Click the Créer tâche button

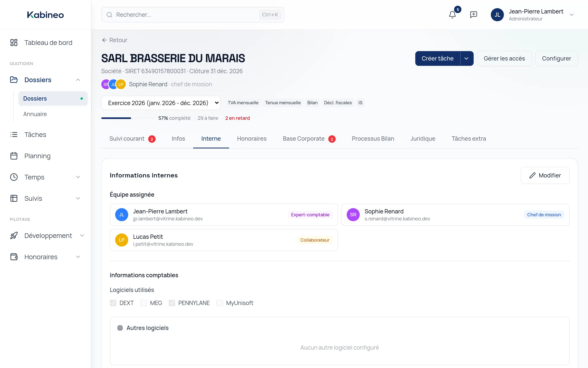tap(438, 58)
